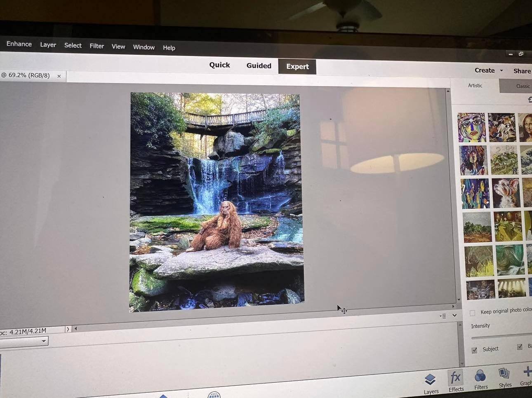Click the fx Effects panel icon

click(x=456, y=381)
